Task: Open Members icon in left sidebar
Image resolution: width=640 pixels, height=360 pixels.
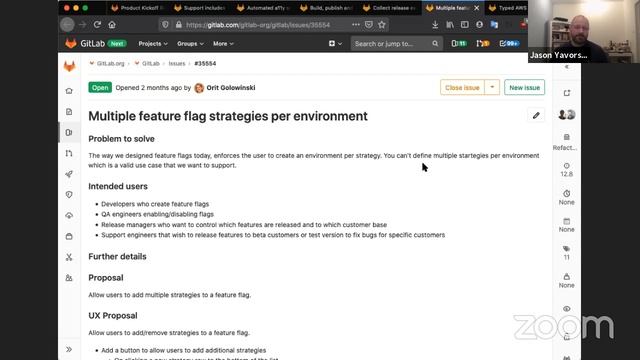Action: pos(69,278)
